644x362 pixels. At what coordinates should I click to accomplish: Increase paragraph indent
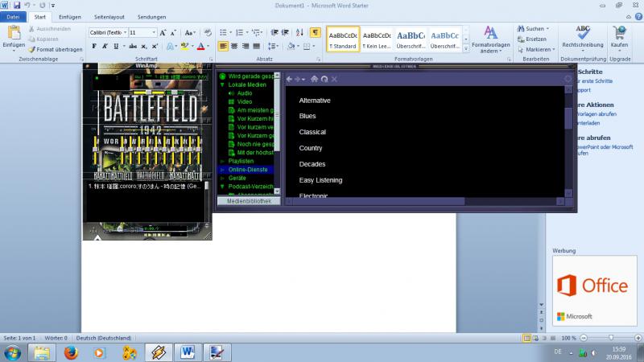pyautogui.click(x=285, y=32)
